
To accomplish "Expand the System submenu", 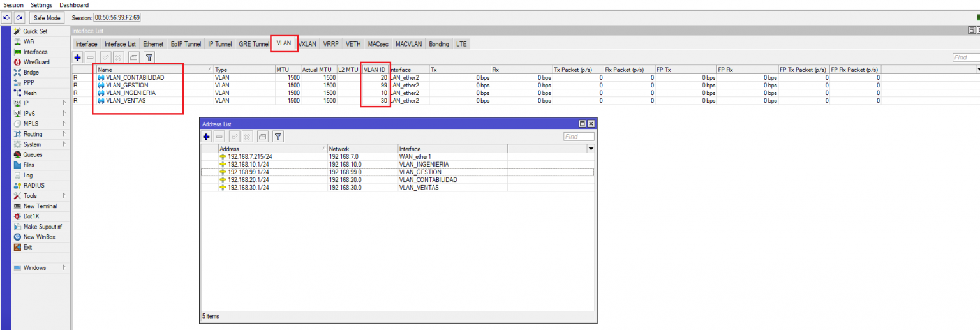I will point(64,144).
